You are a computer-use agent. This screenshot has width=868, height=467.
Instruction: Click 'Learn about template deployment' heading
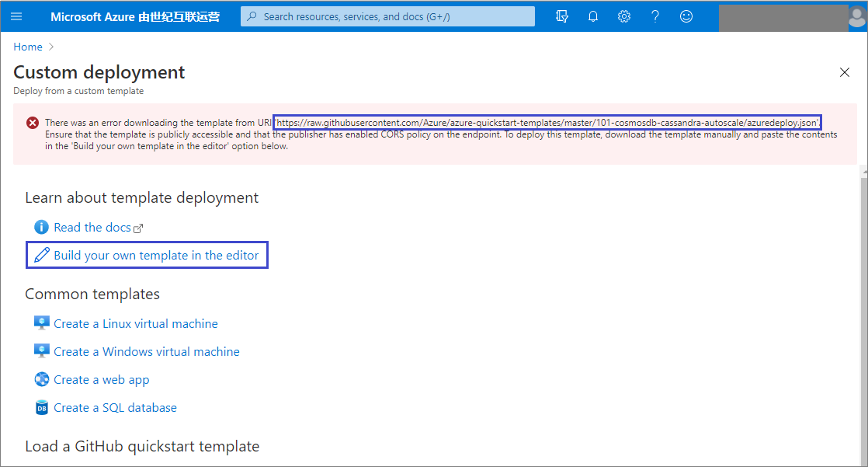click(142, 198)
